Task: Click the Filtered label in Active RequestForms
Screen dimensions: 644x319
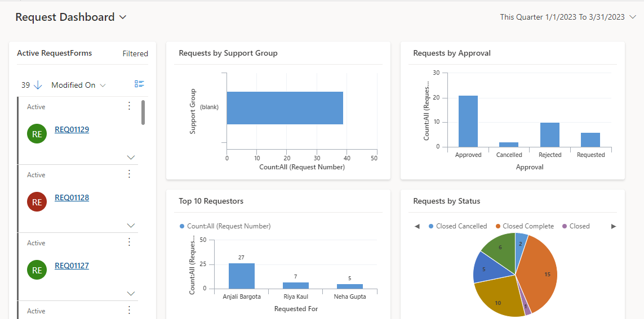Action: tap(135, 53)
